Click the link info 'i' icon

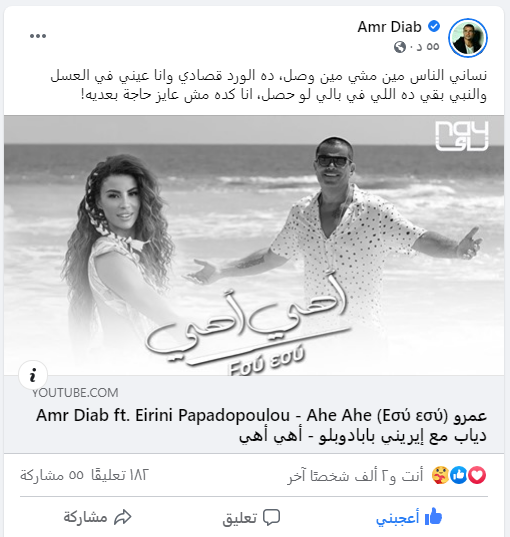tap(33, 375)
